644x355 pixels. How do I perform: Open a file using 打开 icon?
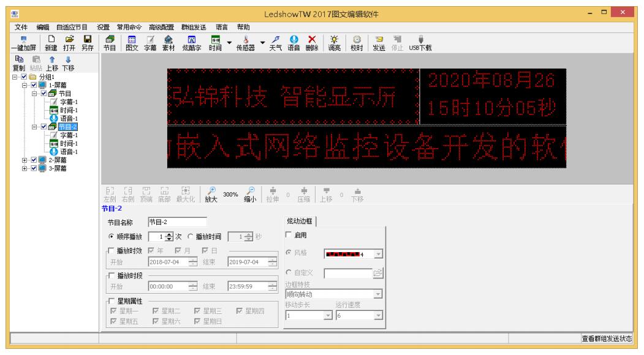tap(69, 43)
